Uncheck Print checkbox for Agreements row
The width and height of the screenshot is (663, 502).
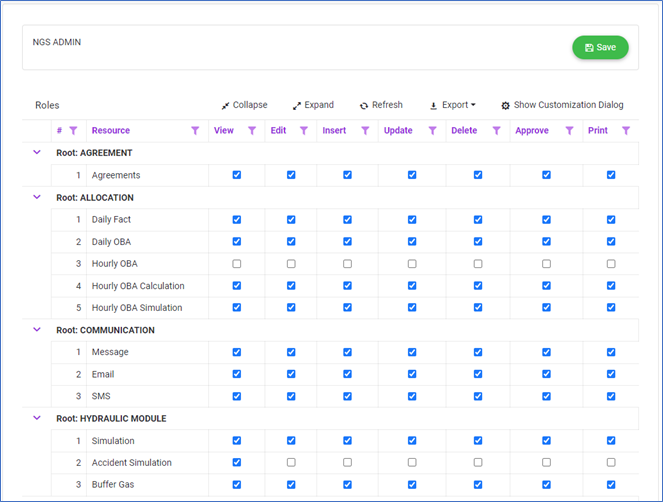(x=611, y=175)
